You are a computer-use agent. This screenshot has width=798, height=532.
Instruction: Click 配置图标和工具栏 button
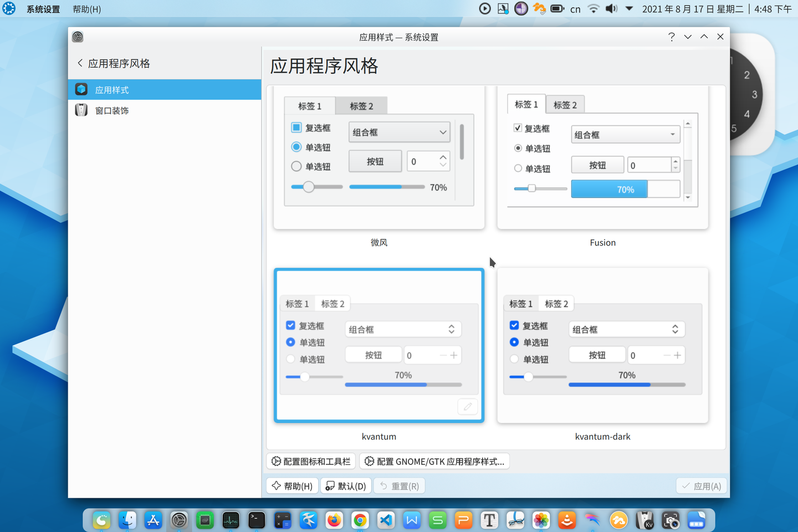(x=311, y=461)
